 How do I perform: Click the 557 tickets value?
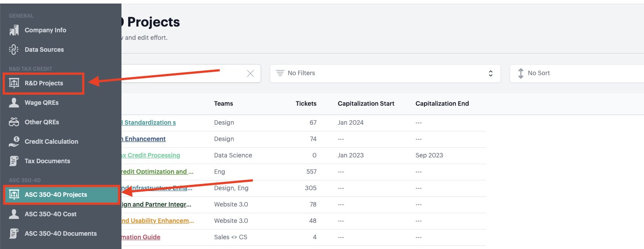311,172
